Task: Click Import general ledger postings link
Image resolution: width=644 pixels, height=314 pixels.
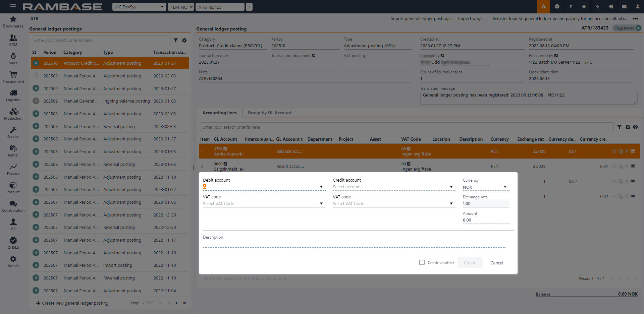Action: [x=422, y=19]
